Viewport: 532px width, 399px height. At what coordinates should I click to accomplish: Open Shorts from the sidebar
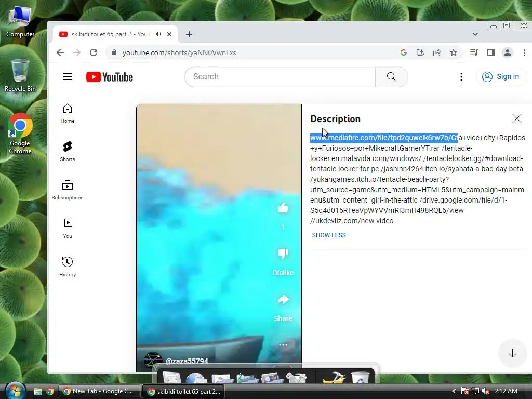68,152
